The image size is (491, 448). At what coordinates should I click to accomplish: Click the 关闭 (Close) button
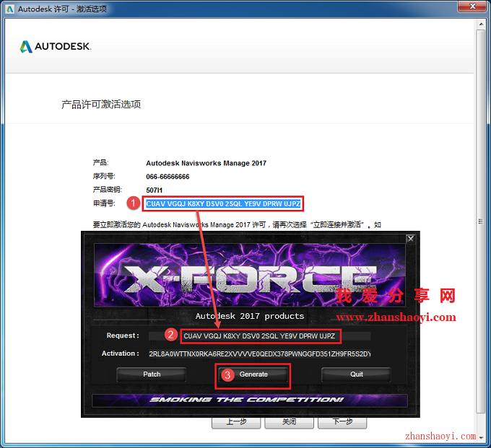(x=289, y=423)
